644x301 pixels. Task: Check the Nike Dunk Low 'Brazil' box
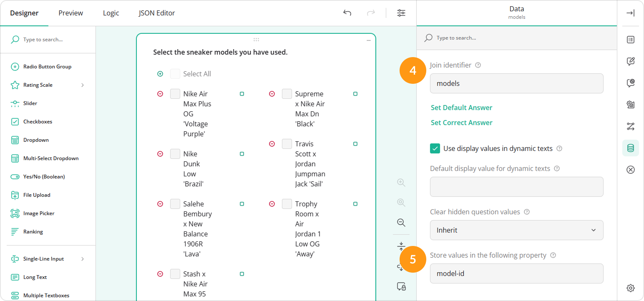[x=175, y=154]
